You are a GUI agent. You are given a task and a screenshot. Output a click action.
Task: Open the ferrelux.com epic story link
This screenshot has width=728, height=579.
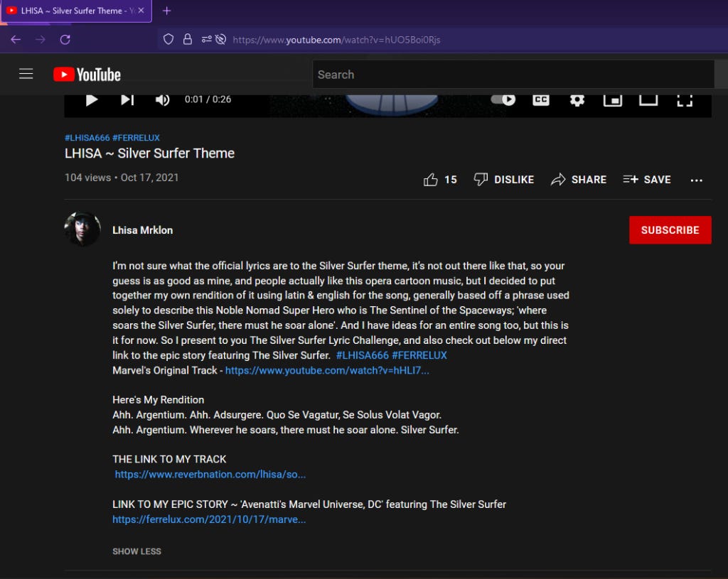point(209,519)
